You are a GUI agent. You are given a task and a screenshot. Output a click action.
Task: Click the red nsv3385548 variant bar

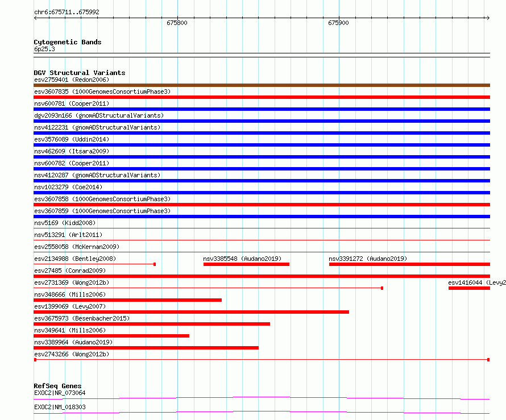(x=246, y=264)
